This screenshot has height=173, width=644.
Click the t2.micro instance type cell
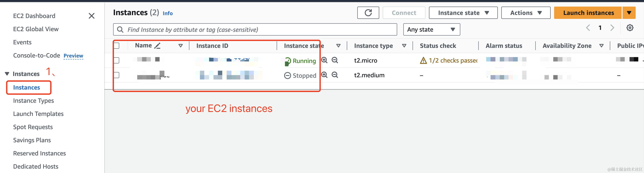click(365, 61)
